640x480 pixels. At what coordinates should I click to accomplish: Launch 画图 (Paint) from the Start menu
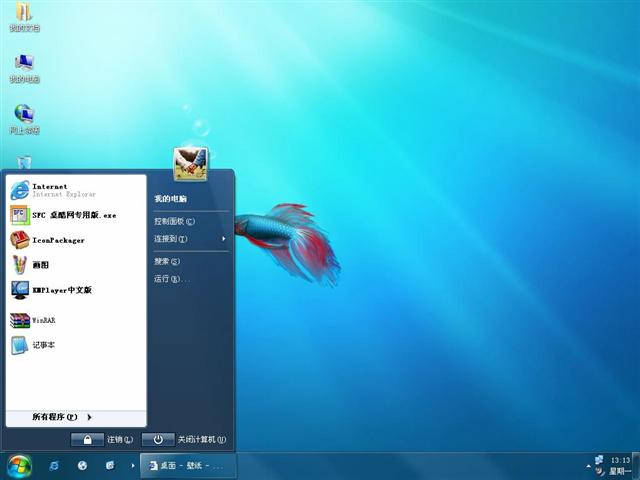76,265
